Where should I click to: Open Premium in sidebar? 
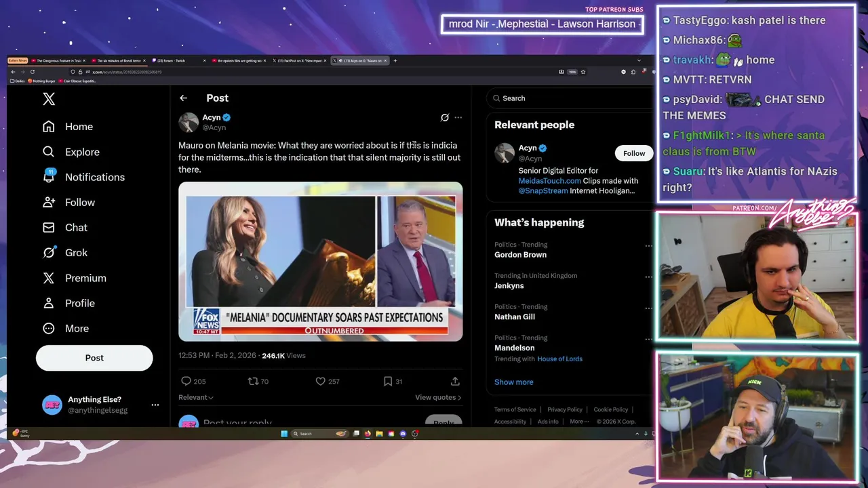pyautogui.click(x=75, y=278)
